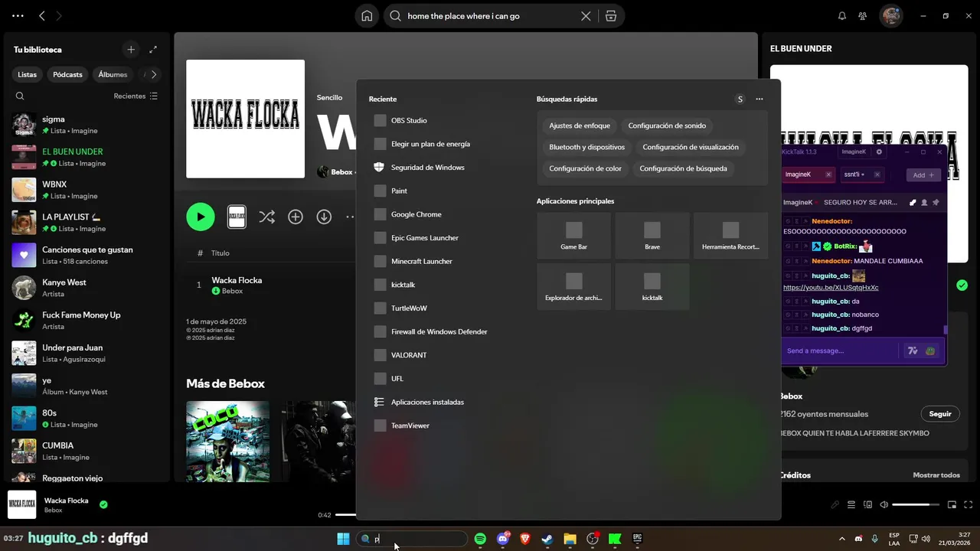
Task: Follow Bebox with Seguir button
Action: tap(939, 414)
